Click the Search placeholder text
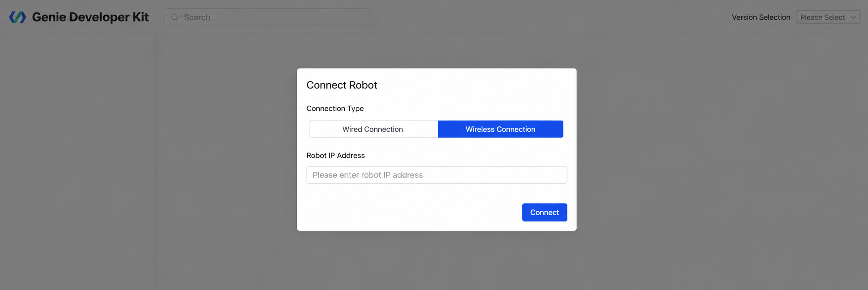Image resolution: width=868 pixels, height=290 pixels. coord(197,17)
